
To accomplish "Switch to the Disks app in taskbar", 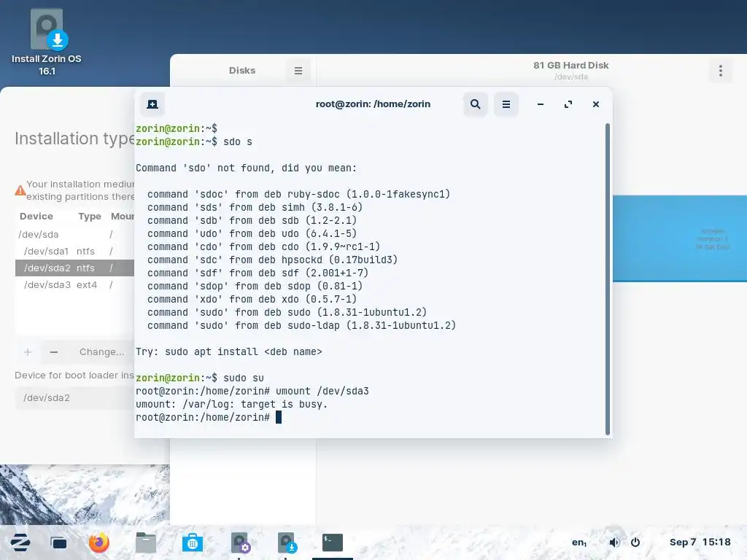I will tap(239, 542).
